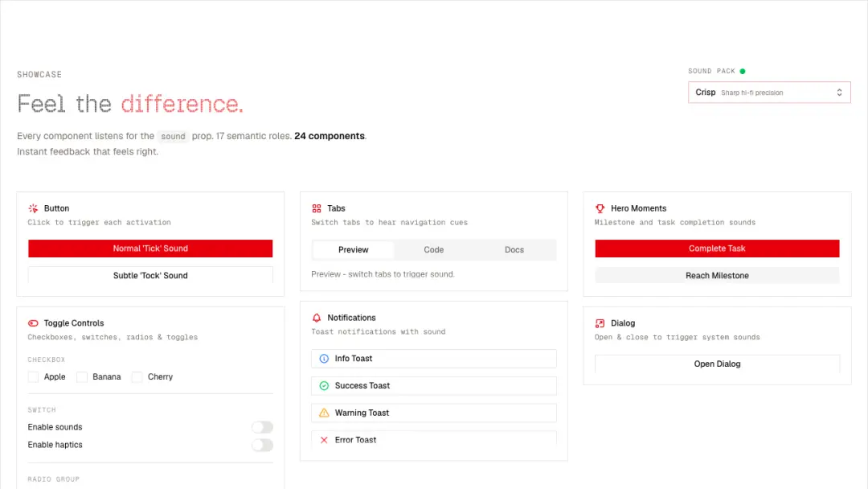Click the Info Toast circle icon
The image size is (868, 489).
324,358
